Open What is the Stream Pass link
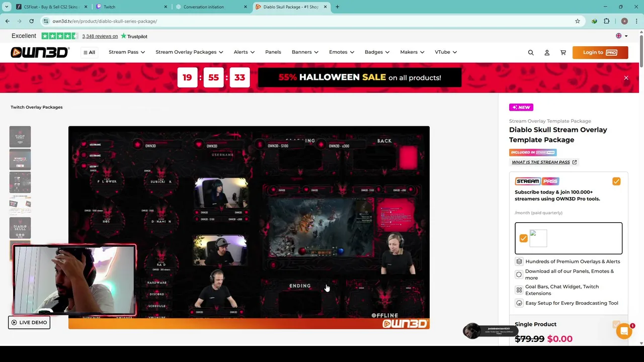Viewport: 644px width, 362px height. [541, 162]
